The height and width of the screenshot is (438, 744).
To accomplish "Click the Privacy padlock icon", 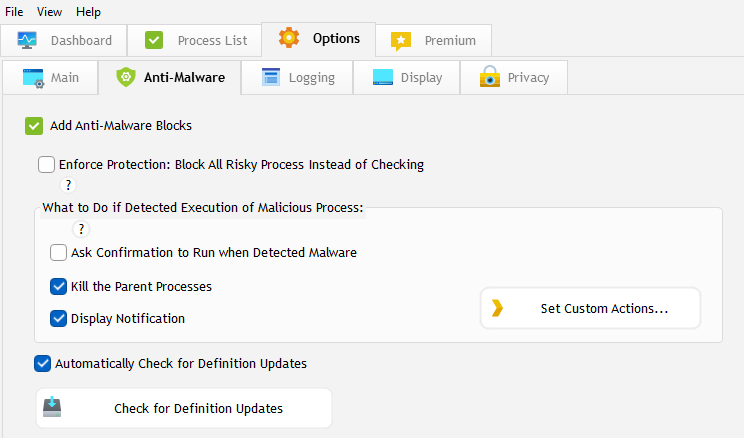I will (489, 77).
